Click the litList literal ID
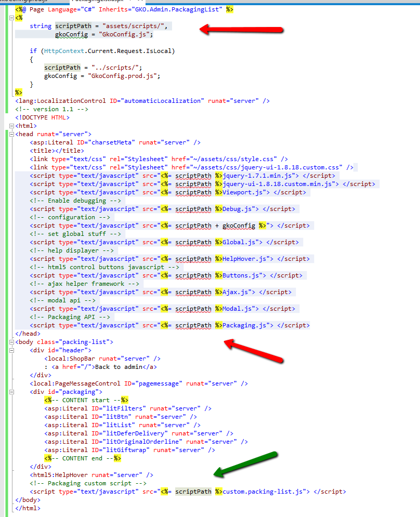Image resolution: width=420 pixels, height=517 pixels. [119, 425]
